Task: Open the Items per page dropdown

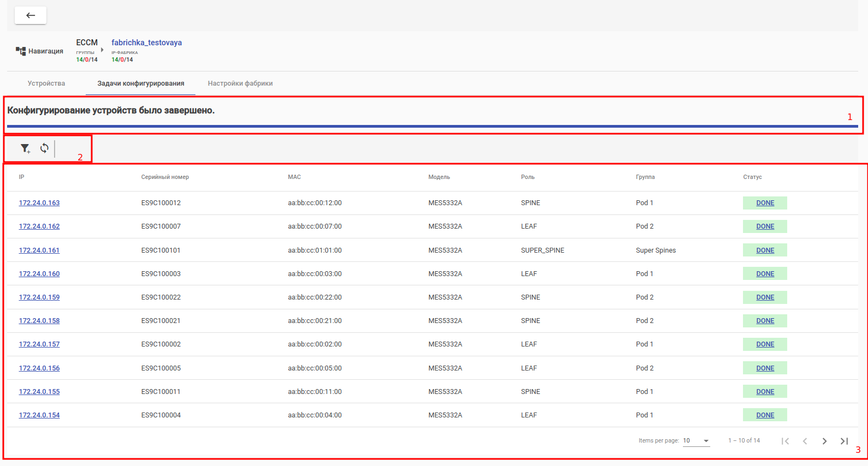Action: (696, 441)
